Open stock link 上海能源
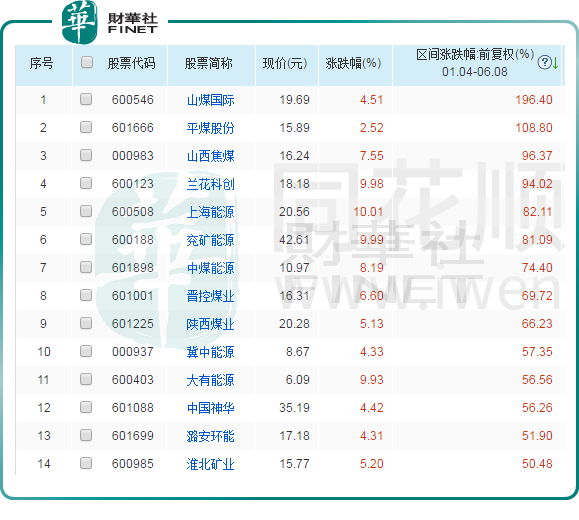Screen dimensions: 579x520 (x=210, y=212)
